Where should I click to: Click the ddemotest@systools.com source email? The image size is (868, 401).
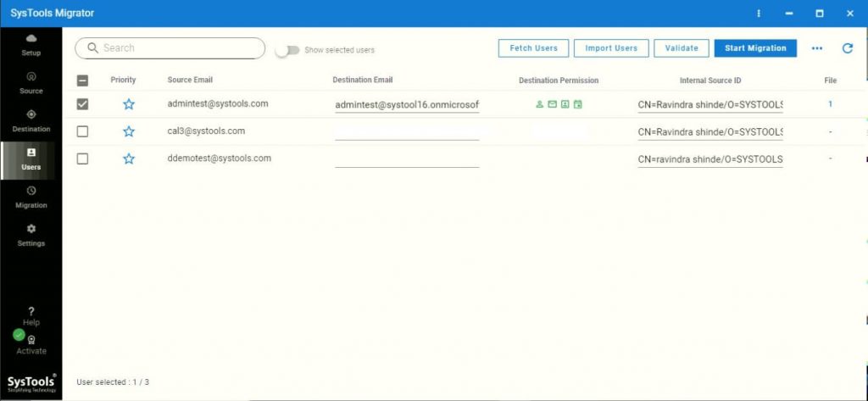click(x=220, y=159)
